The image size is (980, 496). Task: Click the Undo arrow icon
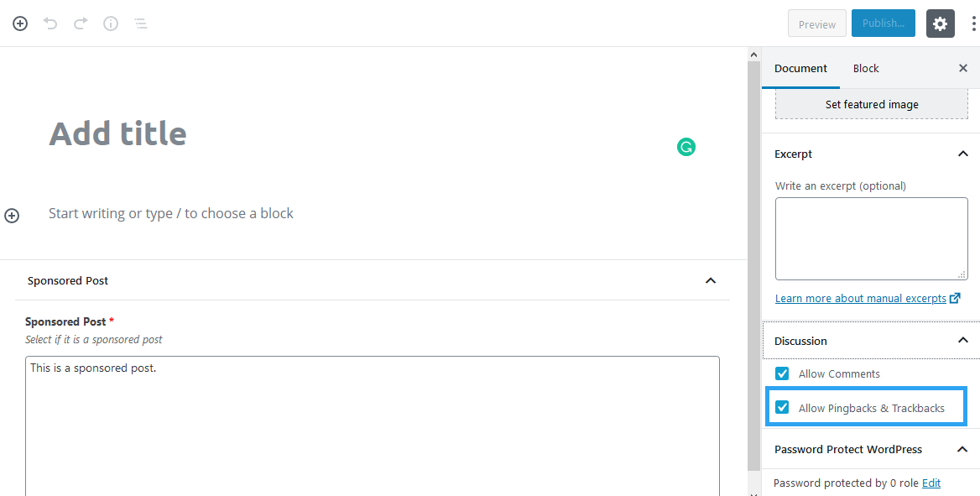(x=50, y=23)
